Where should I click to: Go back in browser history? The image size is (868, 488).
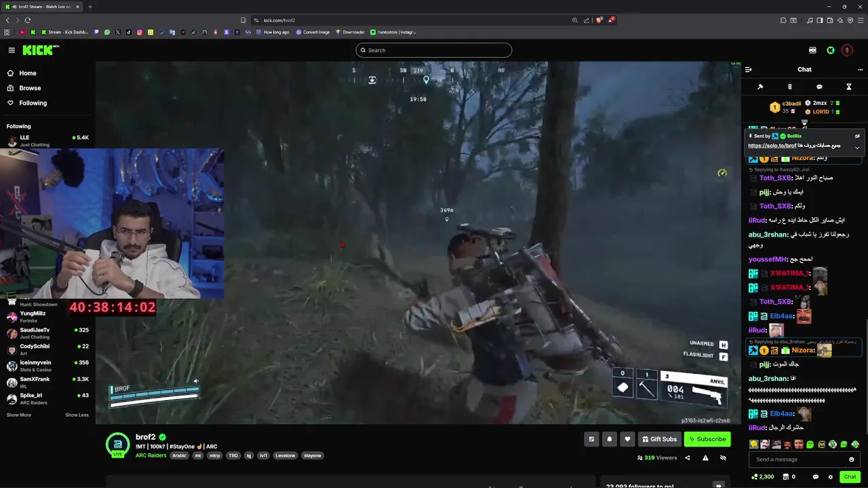pyautogui.click(x=7, y=20)
